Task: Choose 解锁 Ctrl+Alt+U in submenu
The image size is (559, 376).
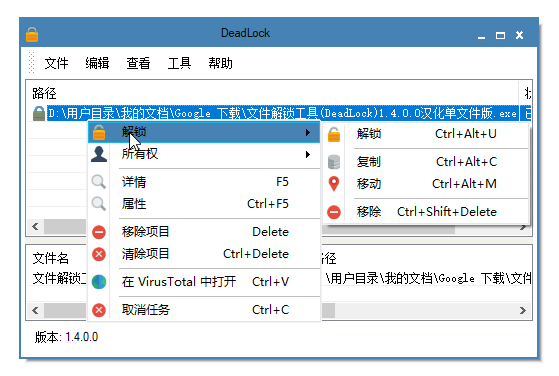Action: [x=426, y=134]
